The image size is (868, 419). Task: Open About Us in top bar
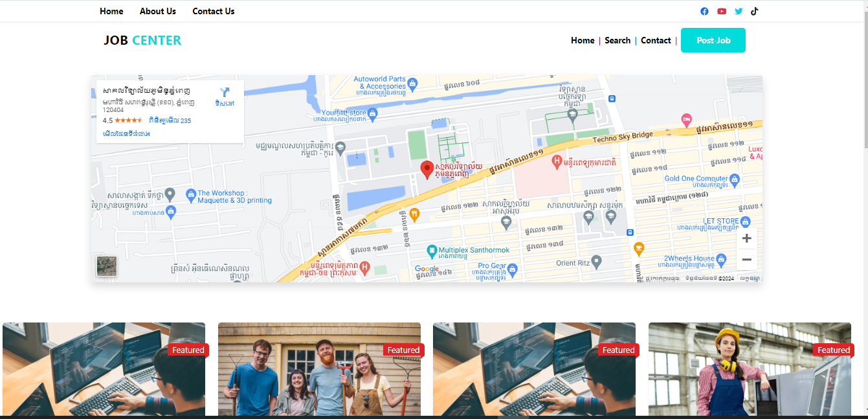tap(157, 11)
